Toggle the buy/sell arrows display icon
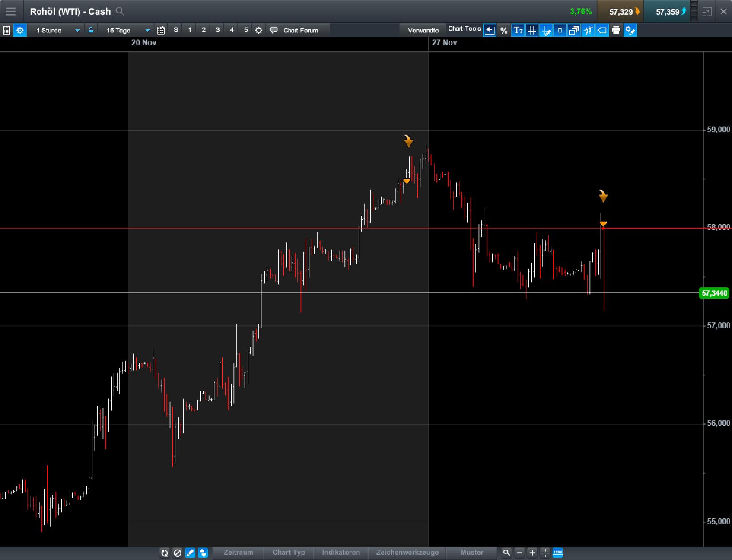The width and height of the screenshot is (732, 560). point(203,553)
